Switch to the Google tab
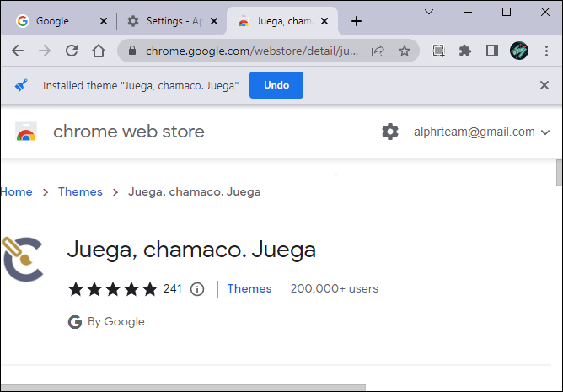The height and width of the screenshot is (392, 563). point(61,21)
